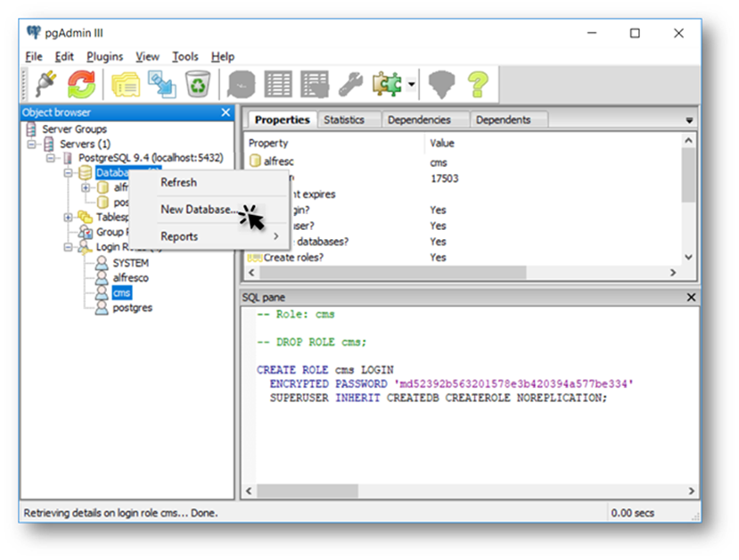Open object Properties from the toolbar
This screenshot has height=560, width=739.
click(x=125, y=84)
